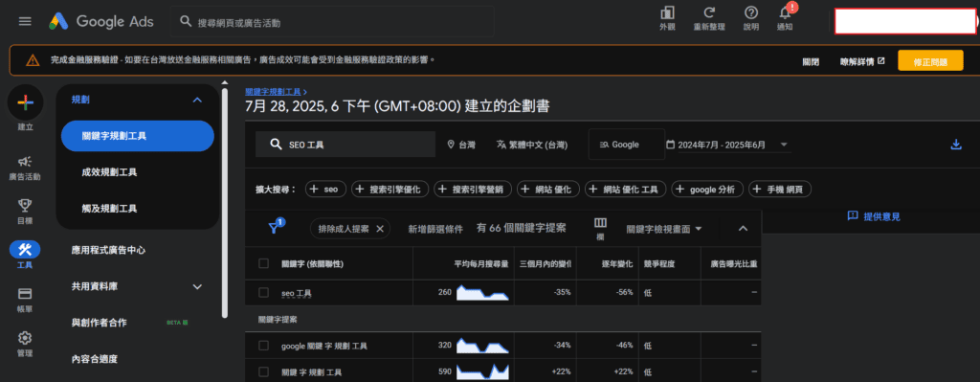Sort by 廣告曝光比重 column header
The image size is (980, 382).
pyautogui.click(x=734, y=264)
